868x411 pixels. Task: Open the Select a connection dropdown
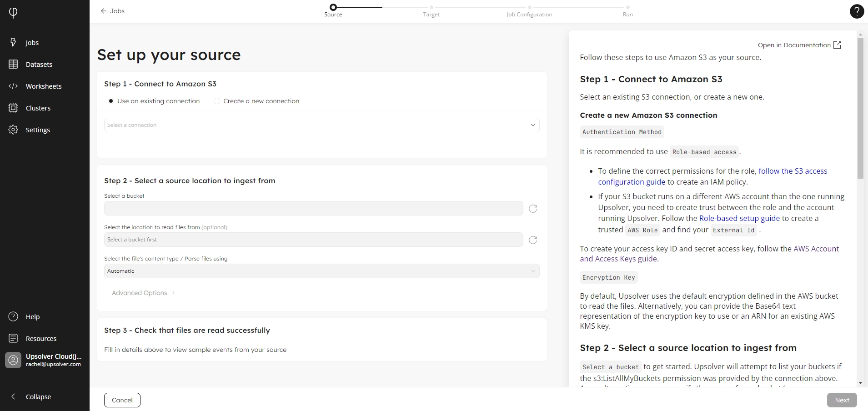pos(321,125)
